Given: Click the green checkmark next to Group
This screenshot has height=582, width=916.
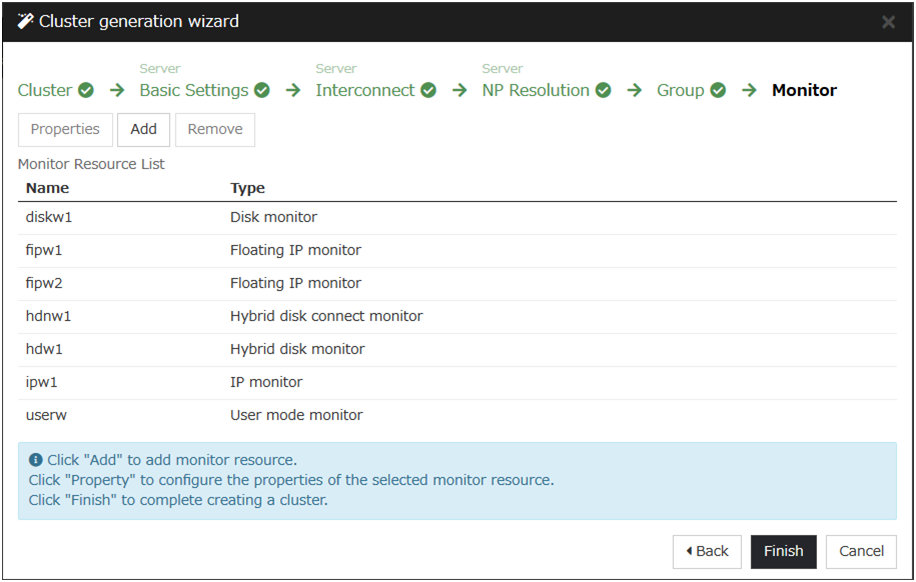Looking at the screenshot, I should 718,90.
